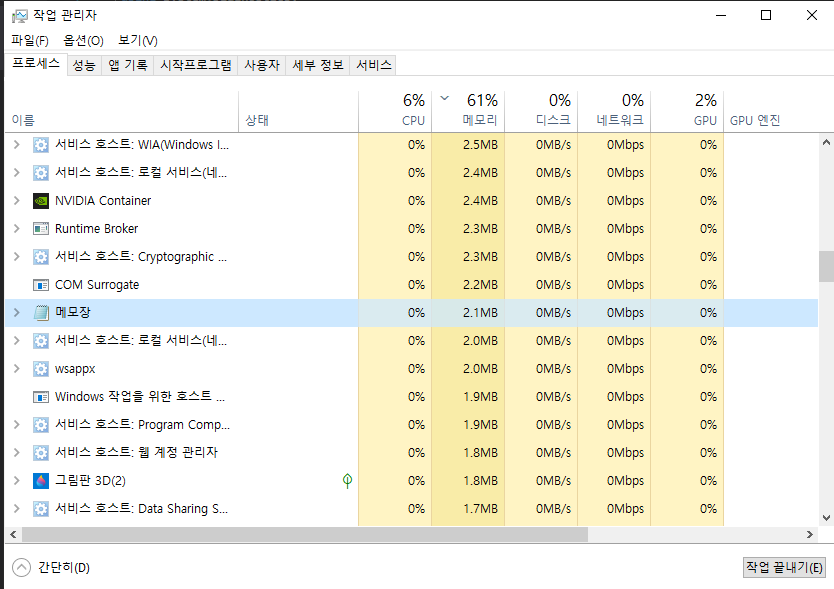Switch to the 세부 정보 tab
Screen dimensions: 834x589
(318, 65)
